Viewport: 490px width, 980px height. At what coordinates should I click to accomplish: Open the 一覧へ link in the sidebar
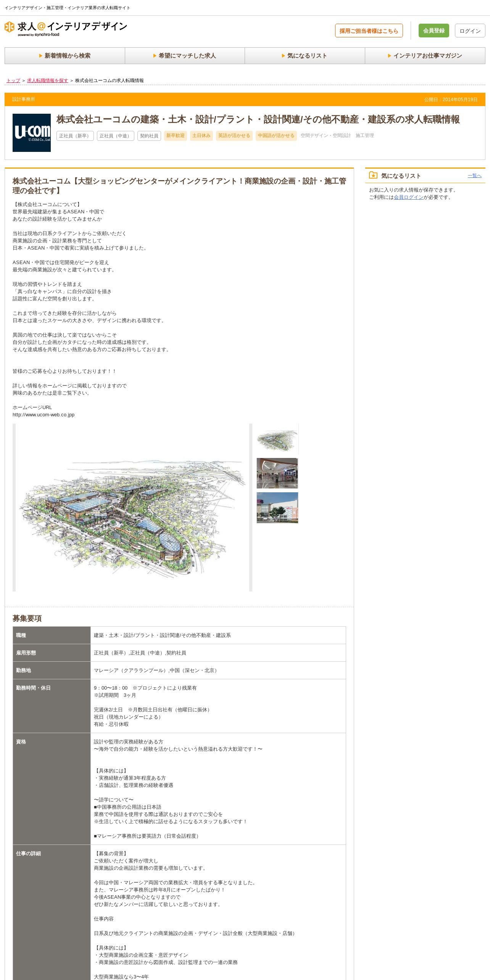point(475,176)
